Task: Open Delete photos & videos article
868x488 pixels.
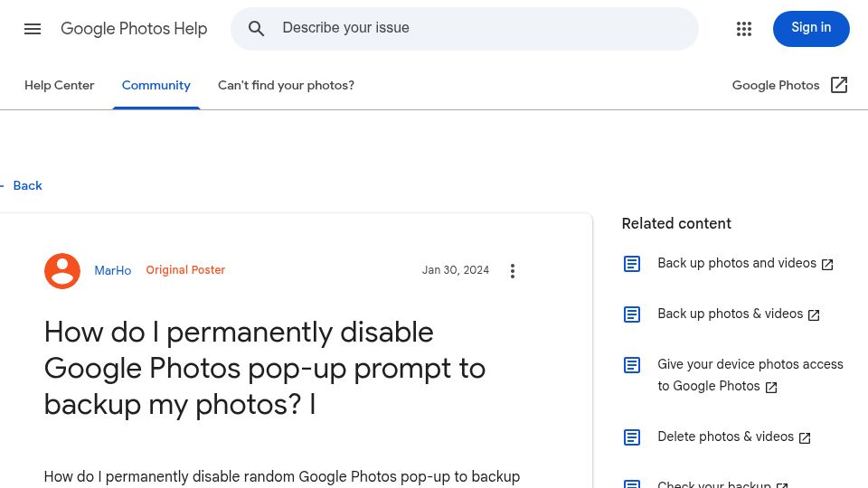Action: (726, 436)
